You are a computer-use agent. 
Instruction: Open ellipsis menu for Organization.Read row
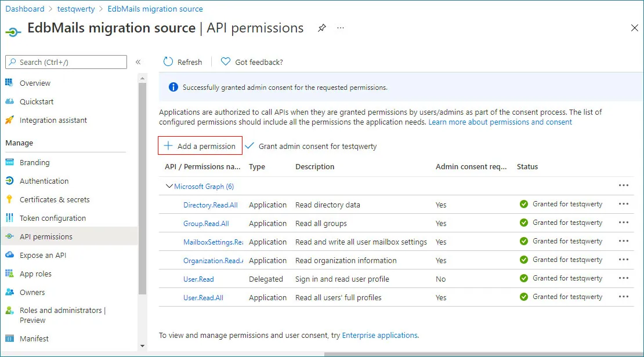(624, 259)
